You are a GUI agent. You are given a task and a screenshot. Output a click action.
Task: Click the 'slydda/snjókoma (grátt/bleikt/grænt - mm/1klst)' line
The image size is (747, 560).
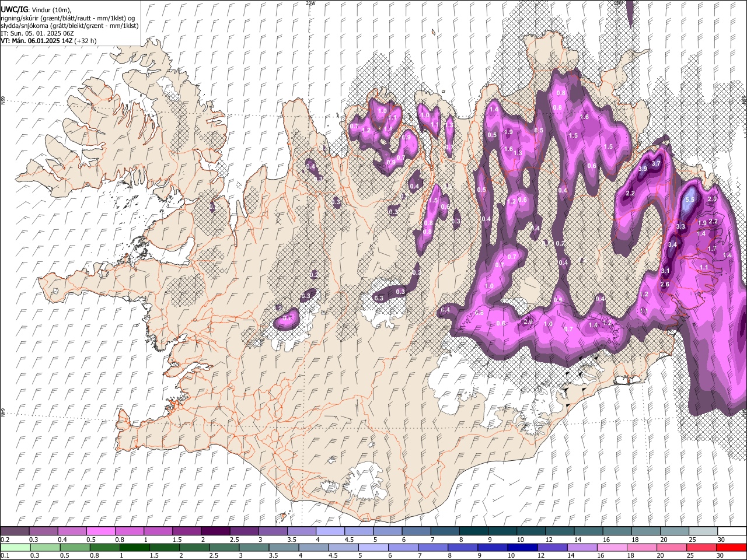[x=69, y=26]
